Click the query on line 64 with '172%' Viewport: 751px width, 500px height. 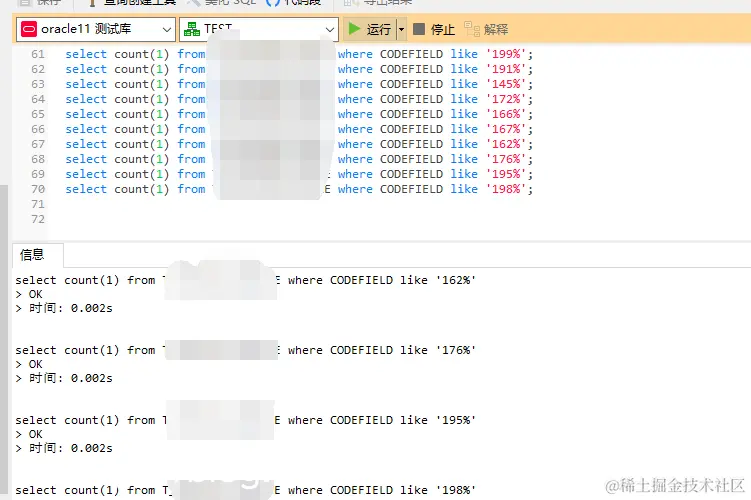point(299,99)
